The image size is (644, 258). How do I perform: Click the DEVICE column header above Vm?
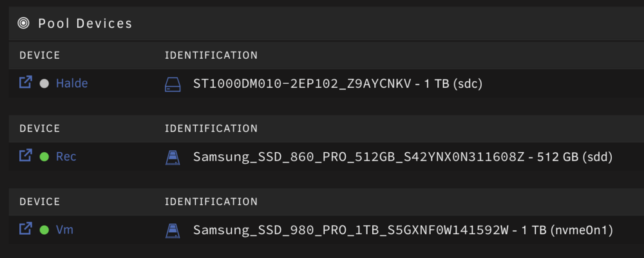tap(40, 202)
